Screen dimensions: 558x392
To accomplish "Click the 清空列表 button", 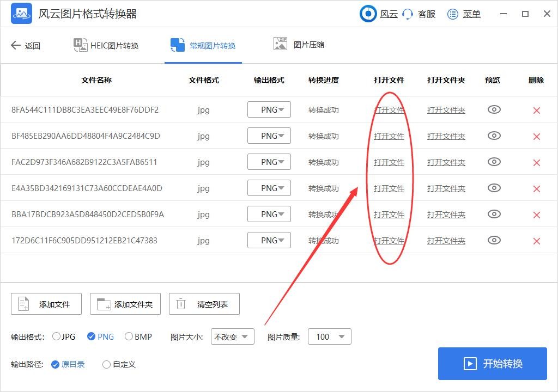I will pos(204,304).
